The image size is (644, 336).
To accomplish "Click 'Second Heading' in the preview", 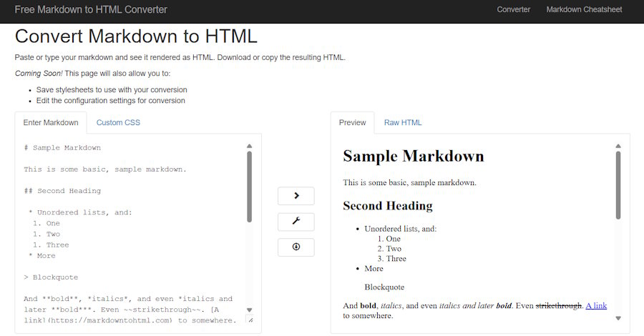I will [388, 206].
